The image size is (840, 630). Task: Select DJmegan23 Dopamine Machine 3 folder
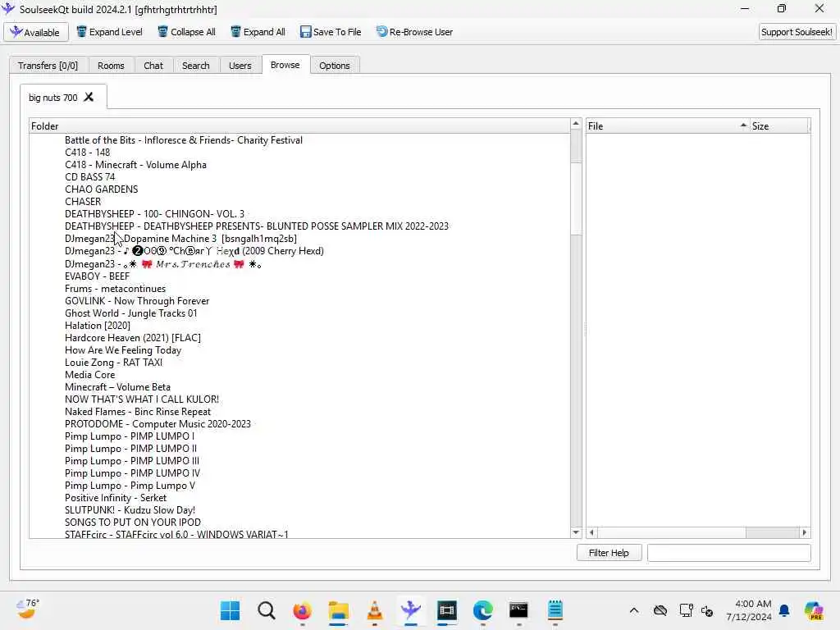[180, 239]
